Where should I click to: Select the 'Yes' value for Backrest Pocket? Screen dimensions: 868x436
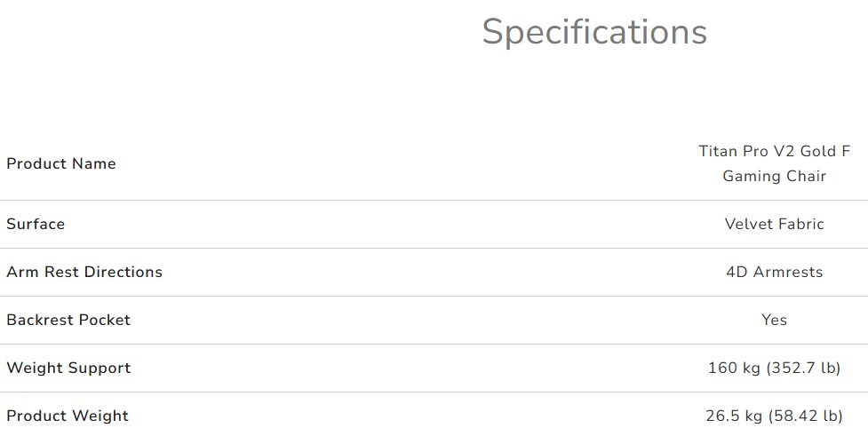point(774,320)
